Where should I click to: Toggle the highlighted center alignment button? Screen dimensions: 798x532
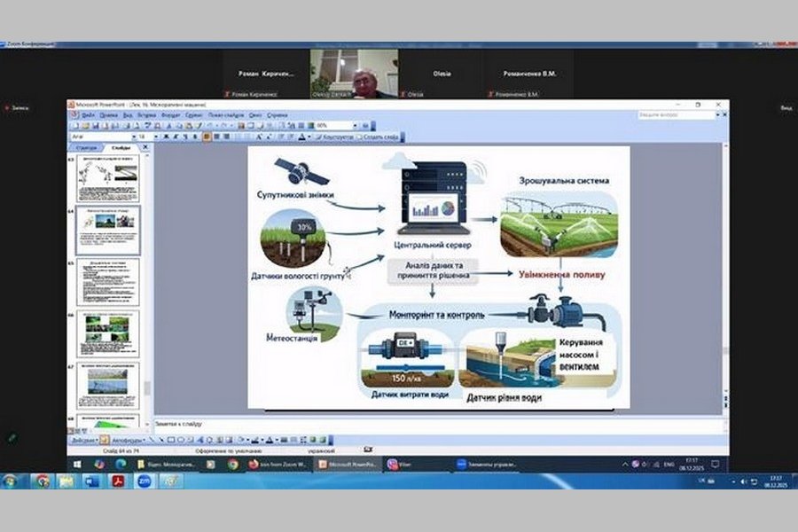(207, 137)
